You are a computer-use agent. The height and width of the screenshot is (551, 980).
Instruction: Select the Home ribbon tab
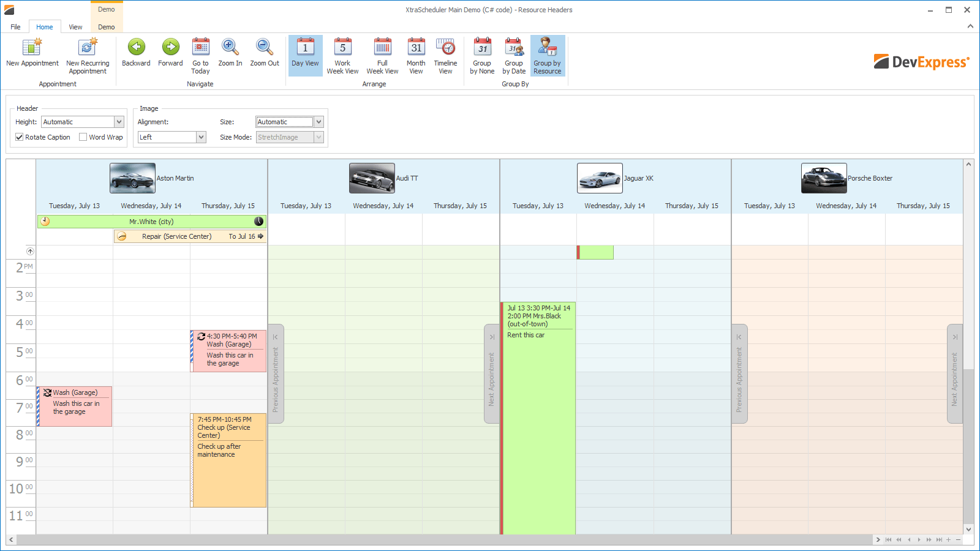pos(44,27)
